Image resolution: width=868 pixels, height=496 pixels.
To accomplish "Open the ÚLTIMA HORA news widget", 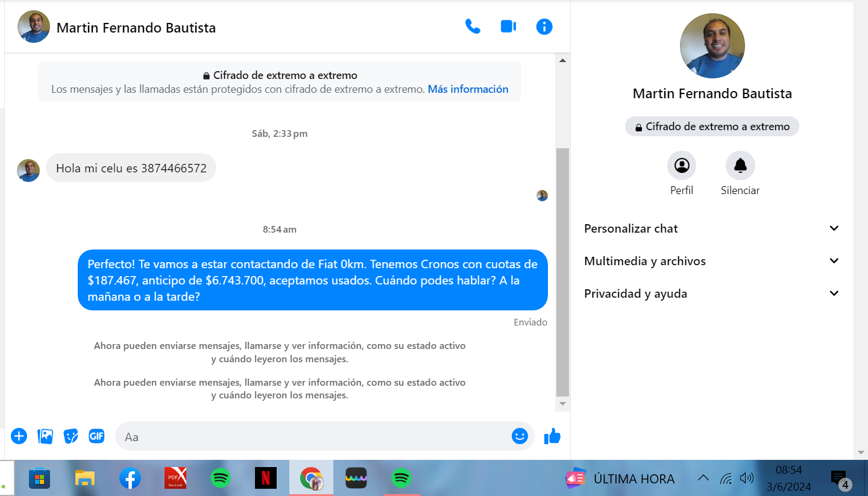I will pyautogui.click(x=620, y=479).
